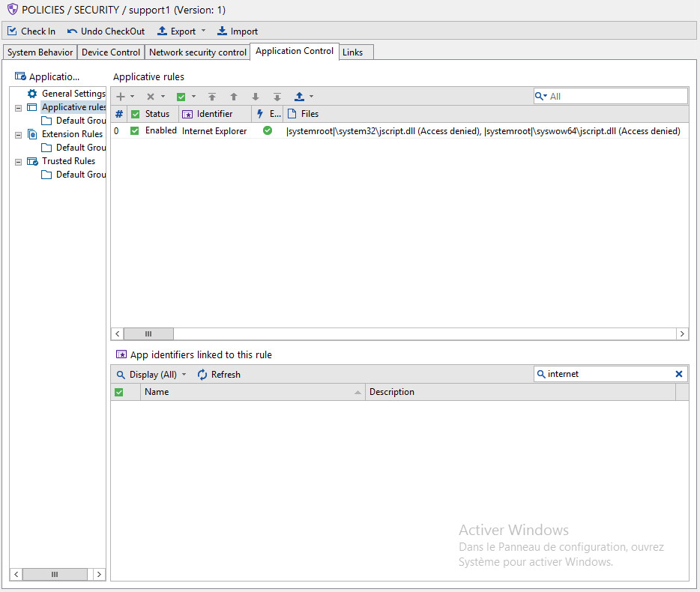Open the Export dropdown arrow
This screenshot has height=592, width=700.
tap(204, 31)
